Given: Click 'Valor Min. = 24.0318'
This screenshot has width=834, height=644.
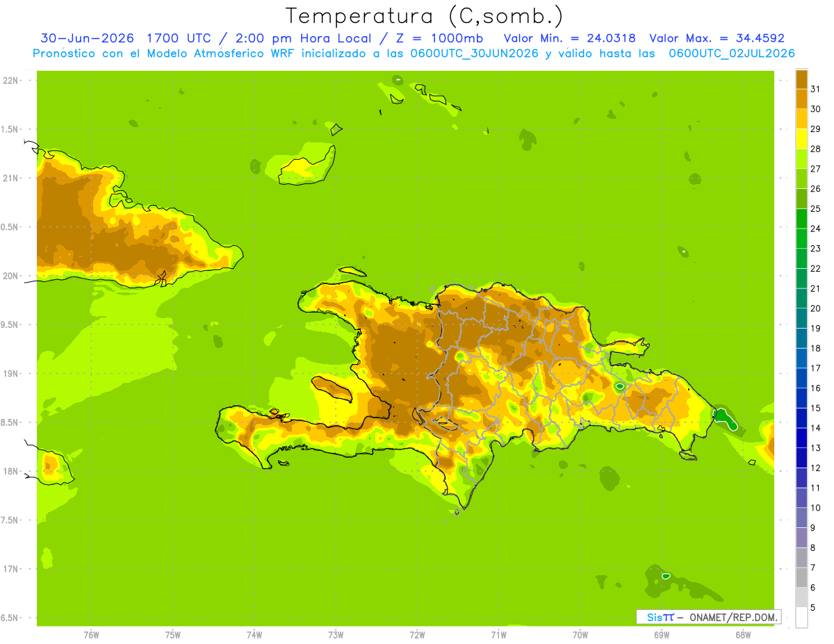Looking at the screenshot, I should click(x=569, y=38).
